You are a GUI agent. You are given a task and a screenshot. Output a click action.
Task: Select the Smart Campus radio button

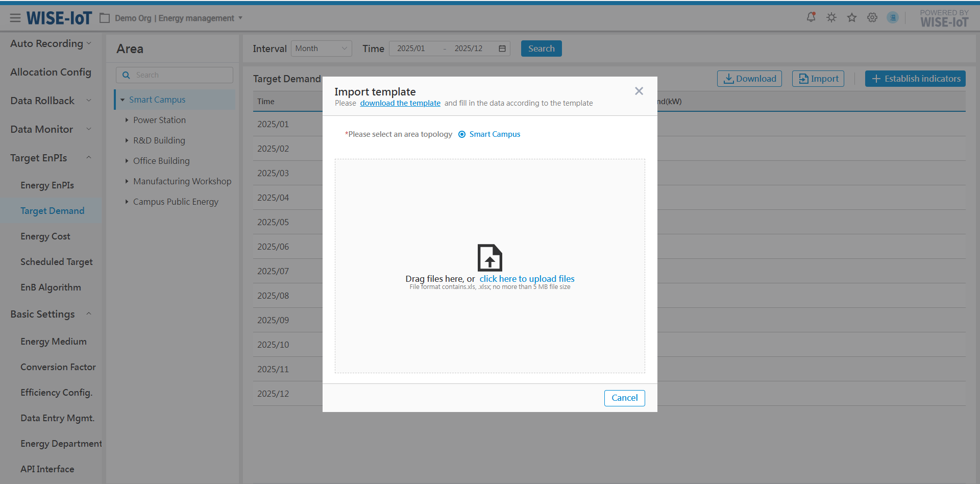point(462,134)
